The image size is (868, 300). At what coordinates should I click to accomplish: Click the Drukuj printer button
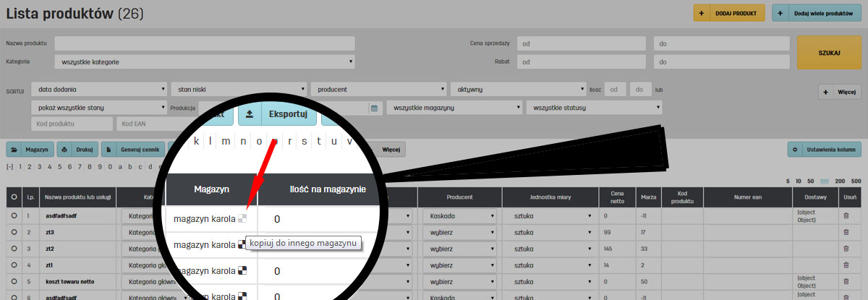pos(77,150)
